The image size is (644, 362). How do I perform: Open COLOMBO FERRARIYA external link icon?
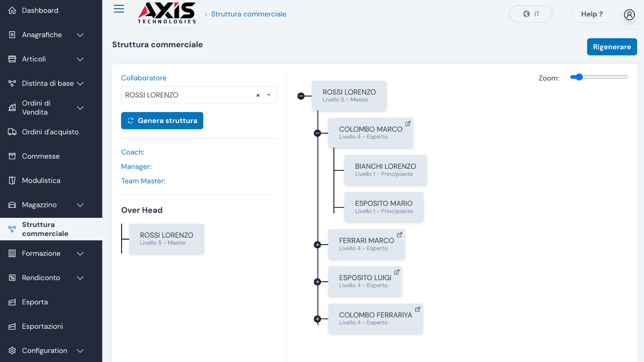point(418,309)
